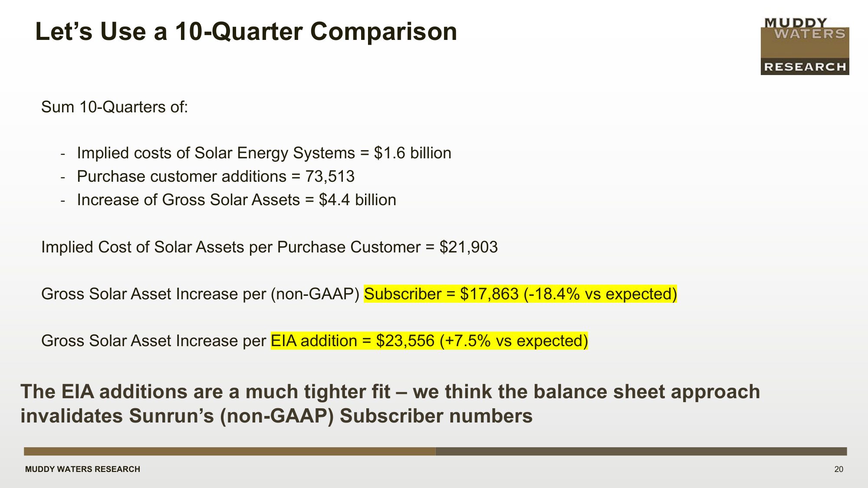Click the light brown footer bar segment
Screen dimensions: 868x488
pyautogui.click(x=229, y=452)
